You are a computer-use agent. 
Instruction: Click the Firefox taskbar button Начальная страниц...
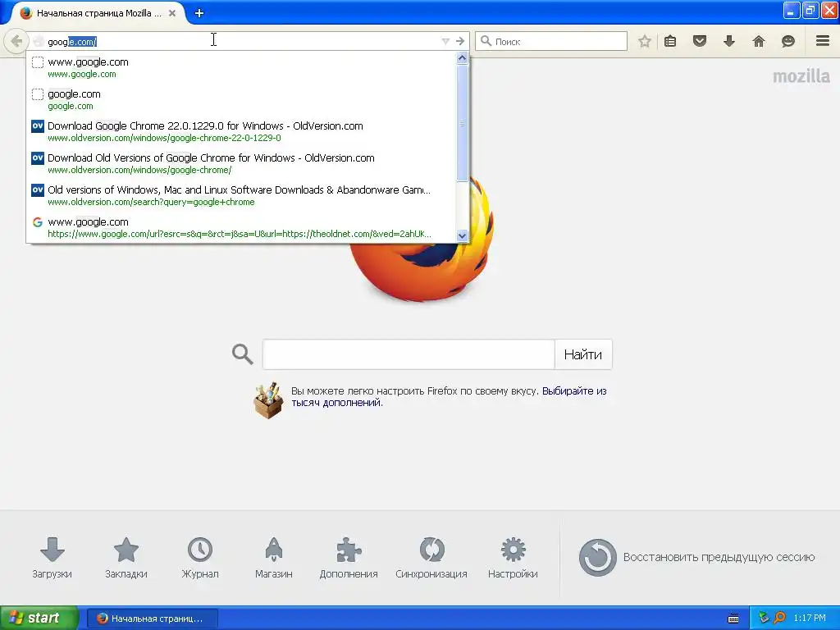(x=152, y=619)
